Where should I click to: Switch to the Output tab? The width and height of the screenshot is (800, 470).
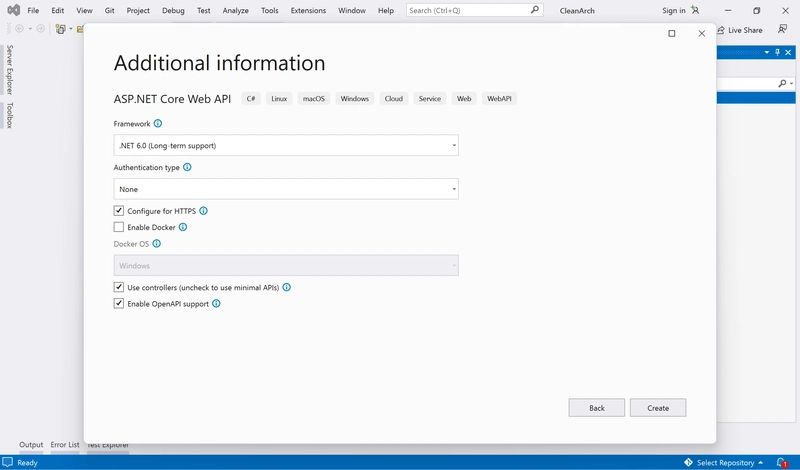tap(31, 444)
